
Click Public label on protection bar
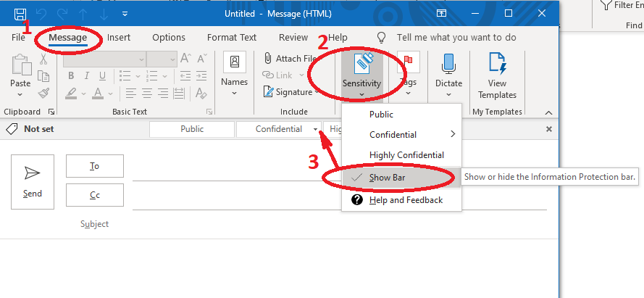pyautogui.click(x=192, y=129)
